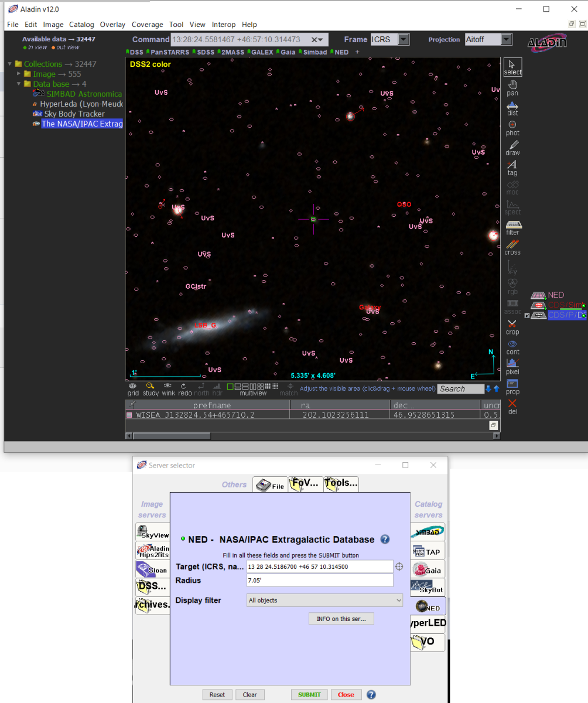Select the TAP catalog server
588x703 pixels.
tap(428, 551)
